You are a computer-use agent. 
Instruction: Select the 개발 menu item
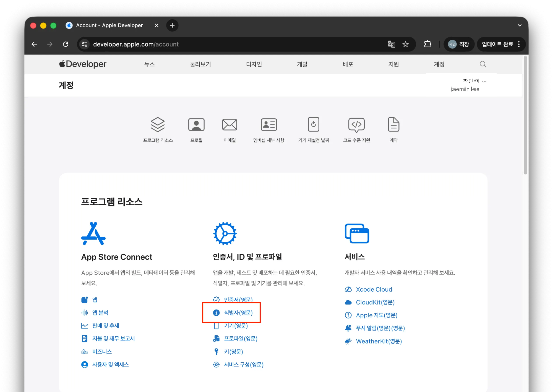pos(302,64)
